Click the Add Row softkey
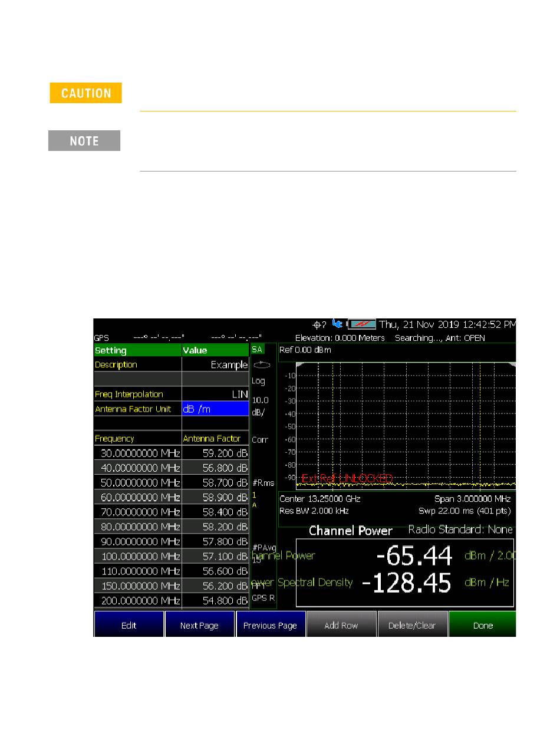560x743 pixels. click(x=341, y=626)
